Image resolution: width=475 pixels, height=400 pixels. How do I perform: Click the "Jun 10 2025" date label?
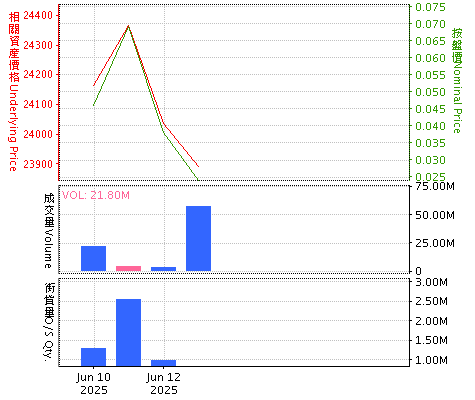[94, 383]
